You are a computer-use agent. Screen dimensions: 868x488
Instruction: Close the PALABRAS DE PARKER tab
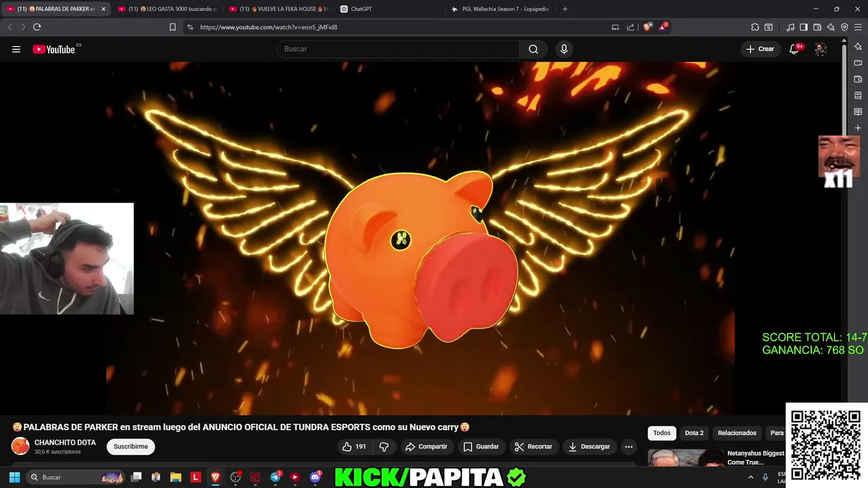103,9
